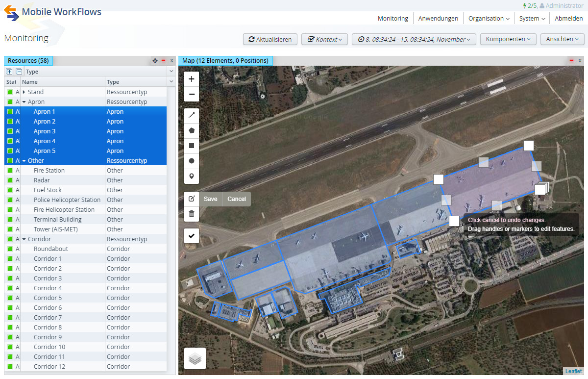Click the expand all icon in Resources
The image size is (588, 379).
10,72
